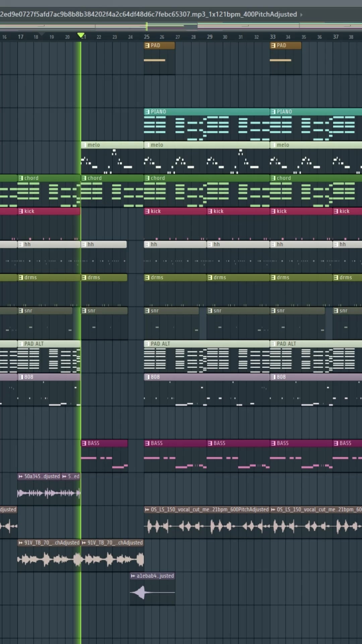Click the playlist overview strip above the ruler

[181, 26]
